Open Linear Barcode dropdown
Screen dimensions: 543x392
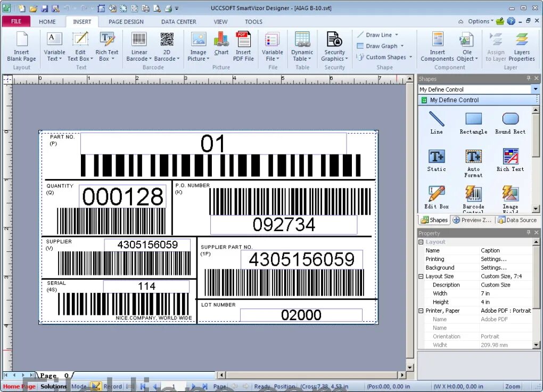click(x=139, y=46)
